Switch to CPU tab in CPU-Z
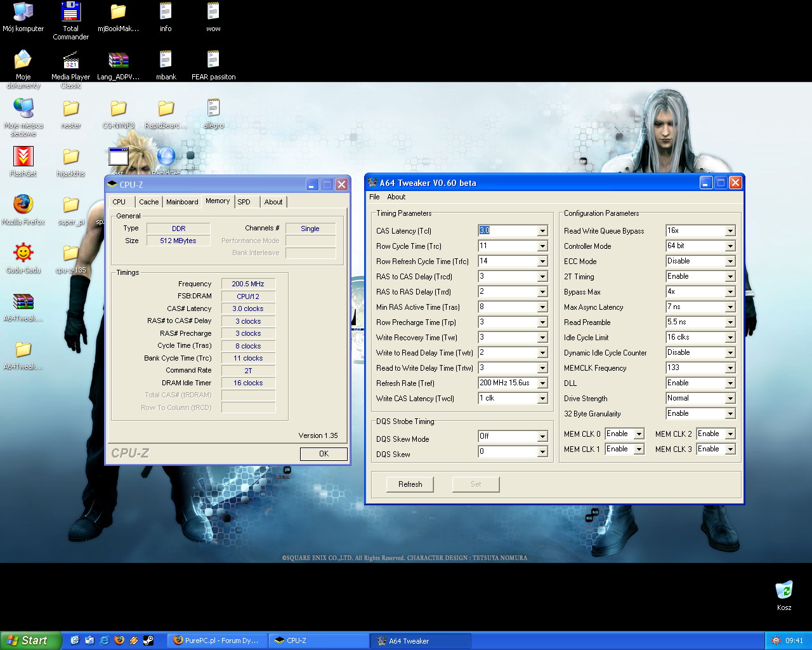Image resolution: width=812 pixels, height=650 pixels. [x=119, y=202]
